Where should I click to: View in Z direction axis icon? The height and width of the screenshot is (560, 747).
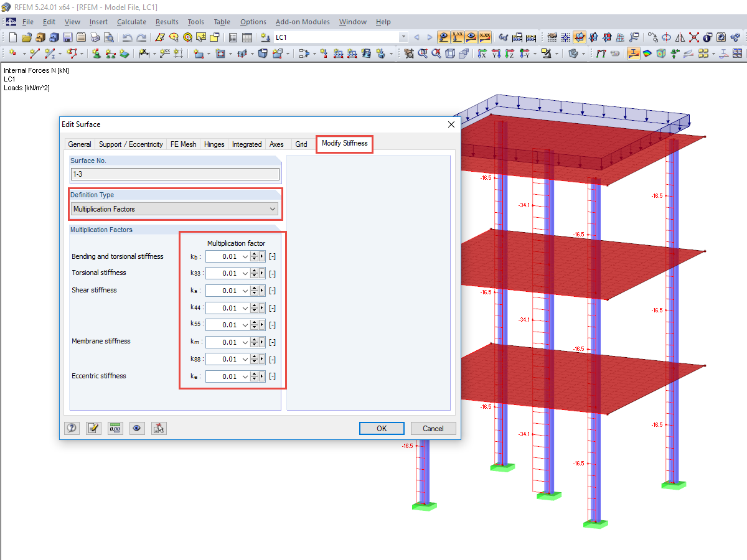click(509, 54)
